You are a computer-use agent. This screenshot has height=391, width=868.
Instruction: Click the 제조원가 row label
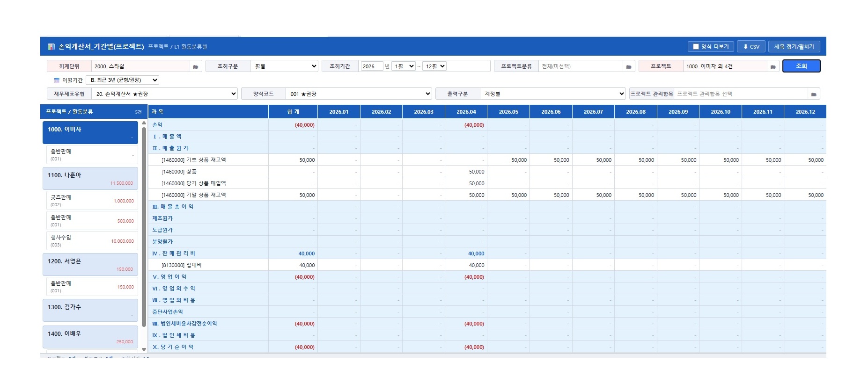pyautogui.click(x=162, y=218)
